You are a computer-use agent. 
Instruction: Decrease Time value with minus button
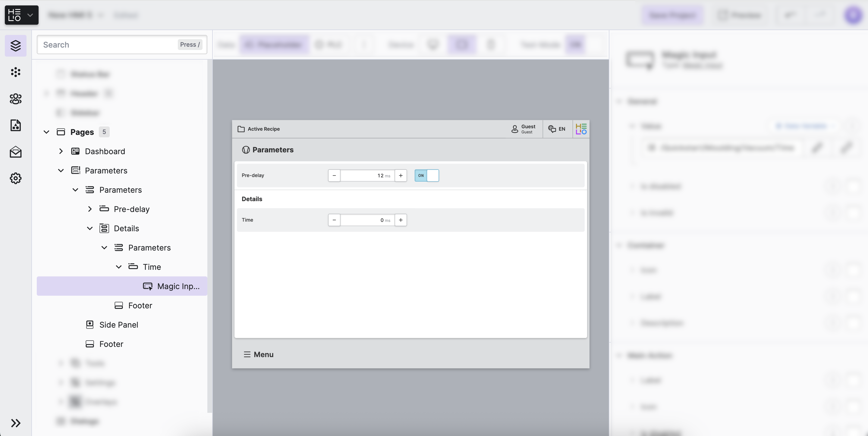334,220
